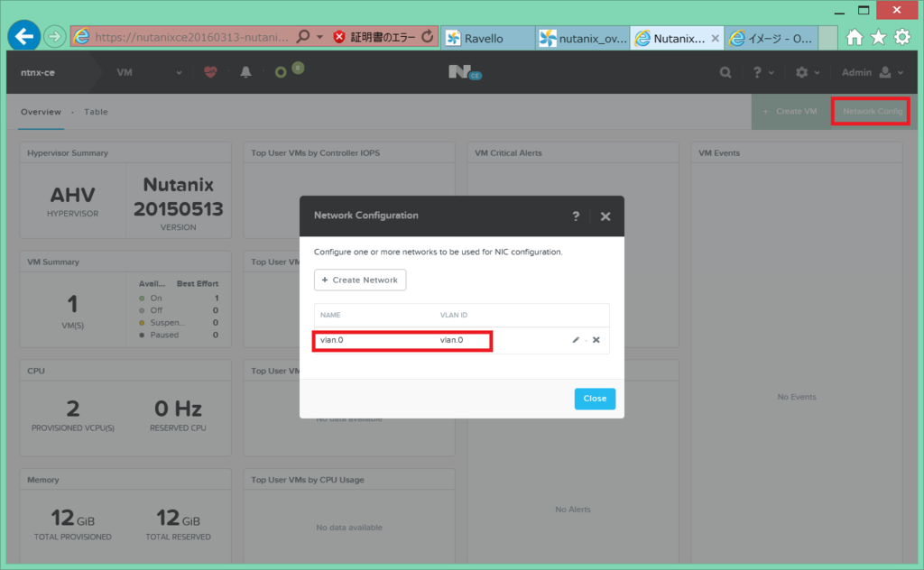Click the certificate error red shield
924x570 pixels.
(339, 37)
